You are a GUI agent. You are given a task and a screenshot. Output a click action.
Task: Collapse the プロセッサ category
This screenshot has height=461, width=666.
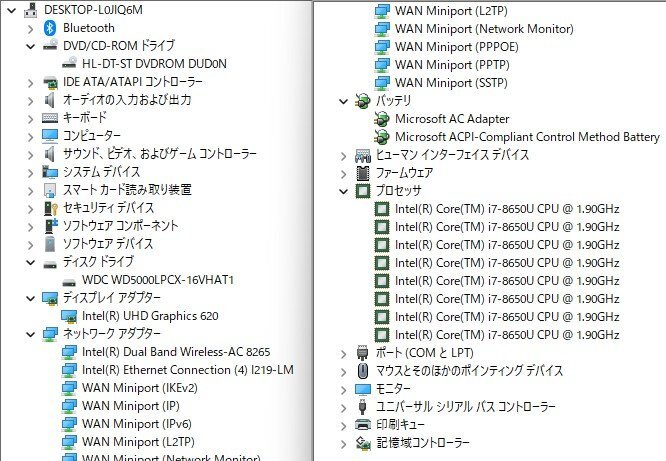[x=343, y=191]
